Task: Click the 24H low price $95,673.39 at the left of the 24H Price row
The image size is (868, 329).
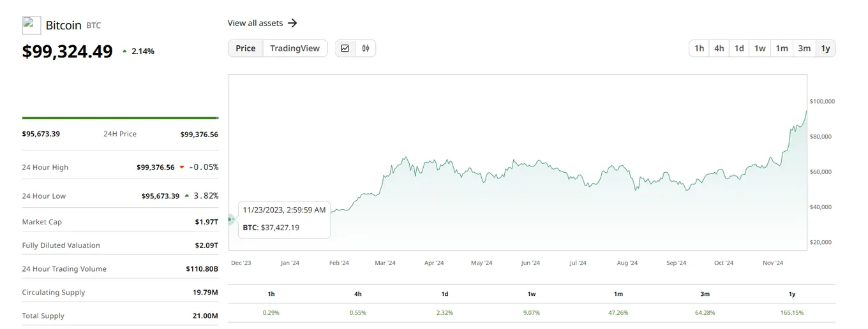Action: pos(41,134)
